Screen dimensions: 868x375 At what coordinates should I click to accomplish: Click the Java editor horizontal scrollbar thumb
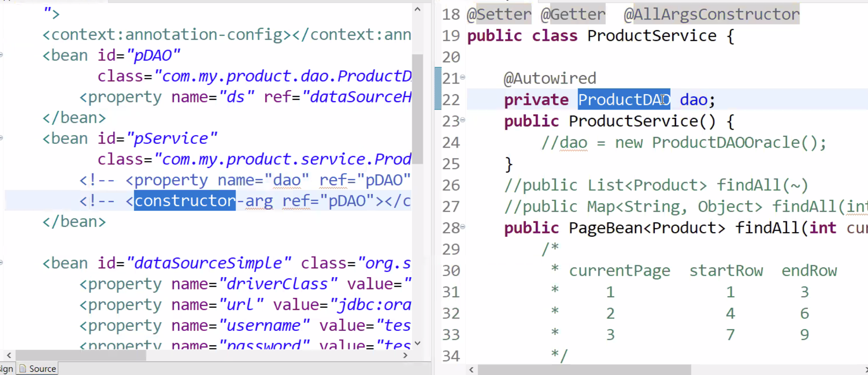click(585, 370)
